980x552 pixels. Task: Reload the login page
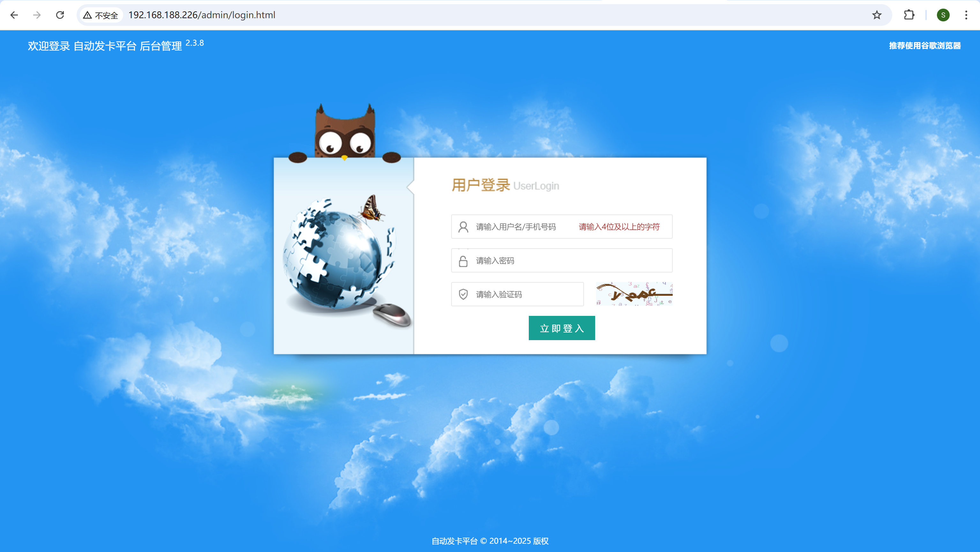pyautogui.click(x=60, y=15)
